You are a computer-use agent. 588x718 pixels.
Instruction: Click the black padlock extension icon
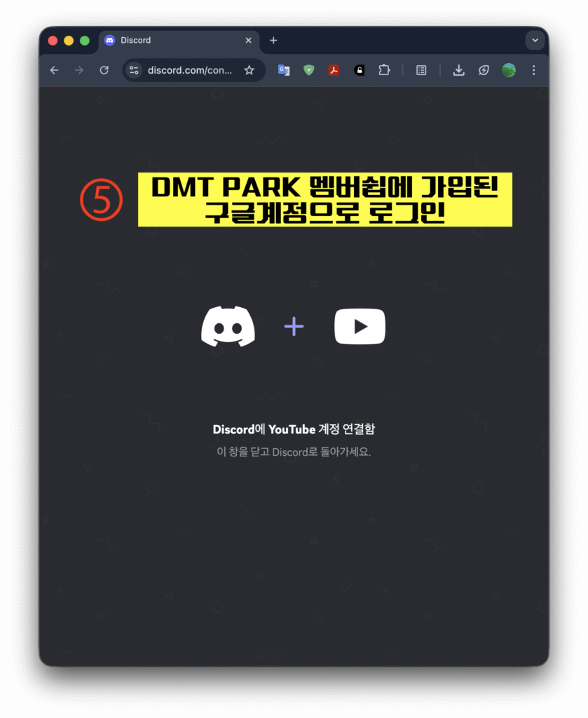[x=359, y=70]
